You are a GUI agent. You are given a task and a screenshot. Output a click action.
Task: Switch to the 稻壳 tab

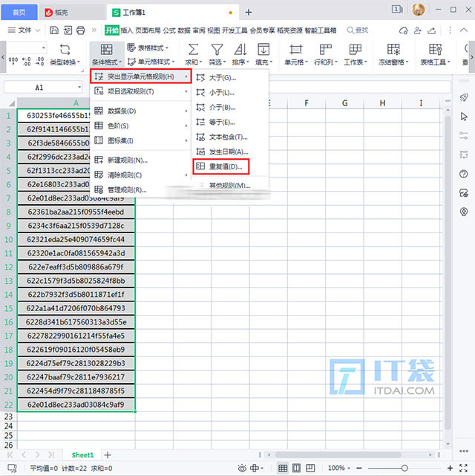point(71,12)
